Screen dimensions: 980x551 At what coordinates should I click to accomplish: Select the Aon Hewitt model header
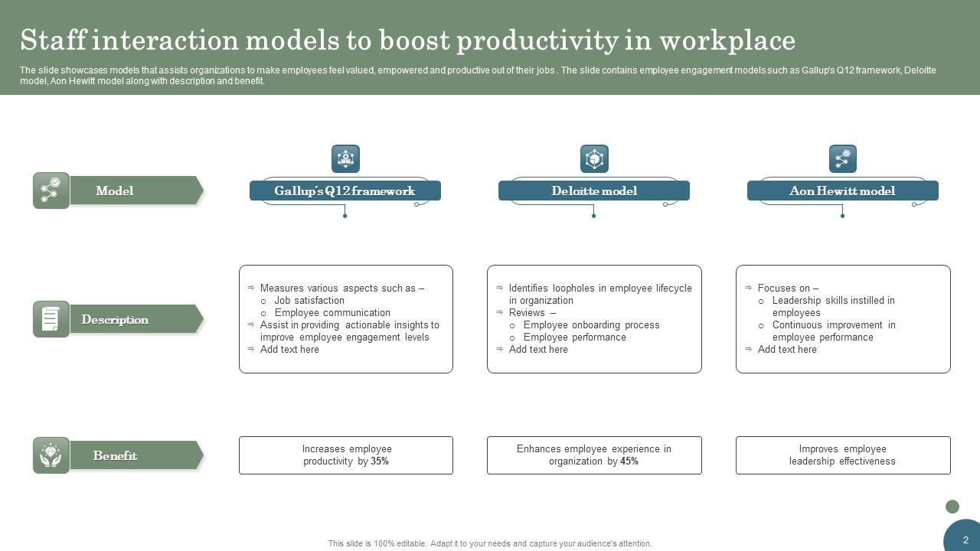[x=842, y=191]
